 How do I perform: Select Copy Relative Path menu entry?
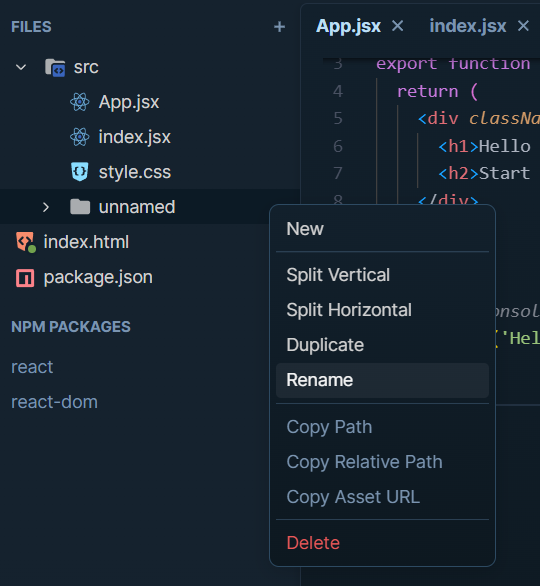(x=382, y=462)
